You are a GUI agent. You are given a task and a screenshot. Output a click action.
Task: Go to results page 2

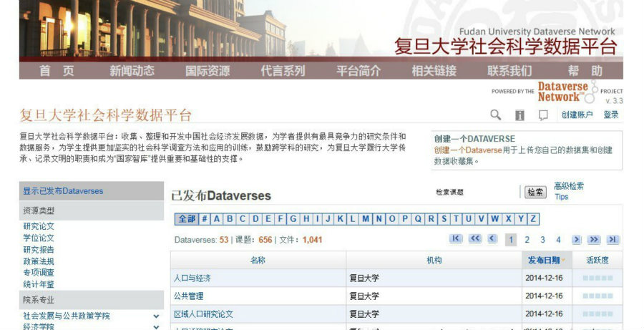pos(527,240)
